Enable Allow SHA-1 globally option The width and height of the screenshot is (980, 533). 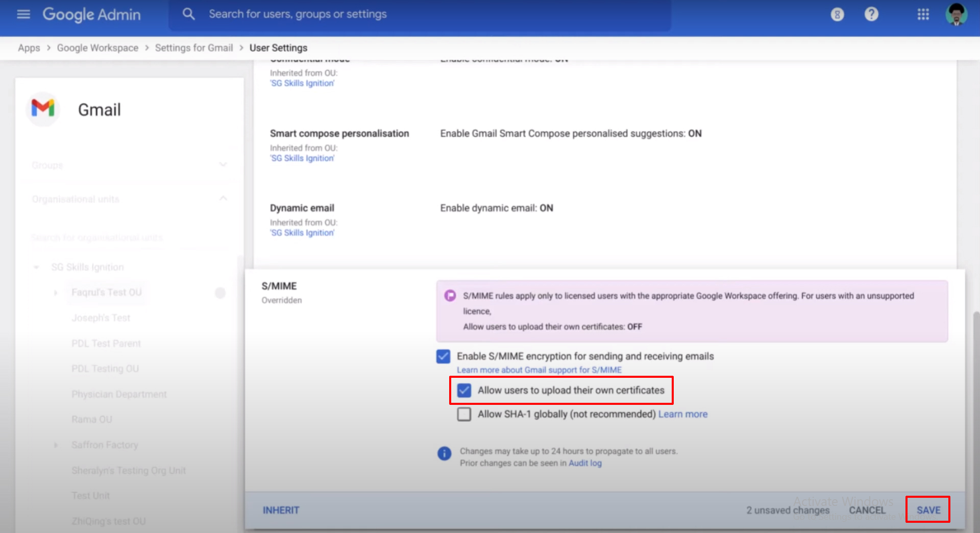[x=464, y=414]
